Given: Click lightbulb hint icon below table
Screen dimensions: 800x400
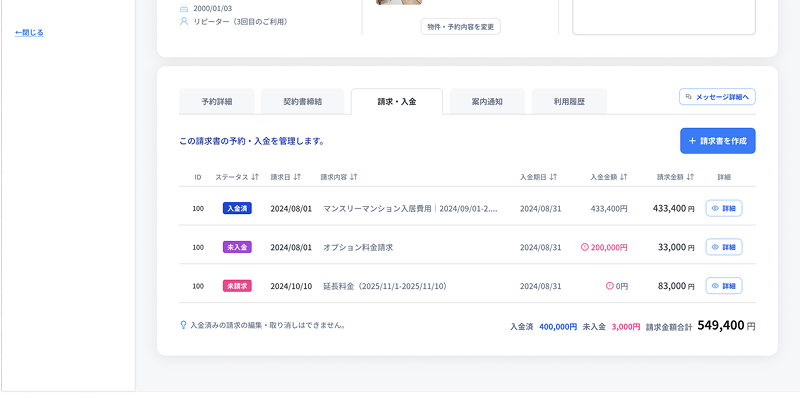Looking at the screenshot, I should coord(183,325).
